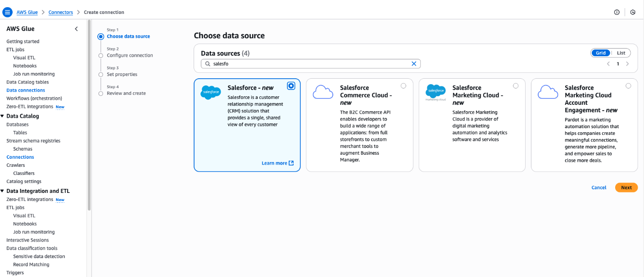The width and height of the screenshot is (644, 277).
Task: Select the Salesforce radio button
Action: point(291,85)
